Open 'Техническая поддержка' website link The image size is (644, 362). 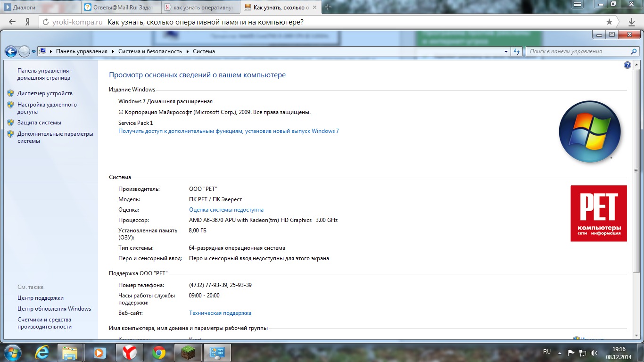[x=220, y=313]
